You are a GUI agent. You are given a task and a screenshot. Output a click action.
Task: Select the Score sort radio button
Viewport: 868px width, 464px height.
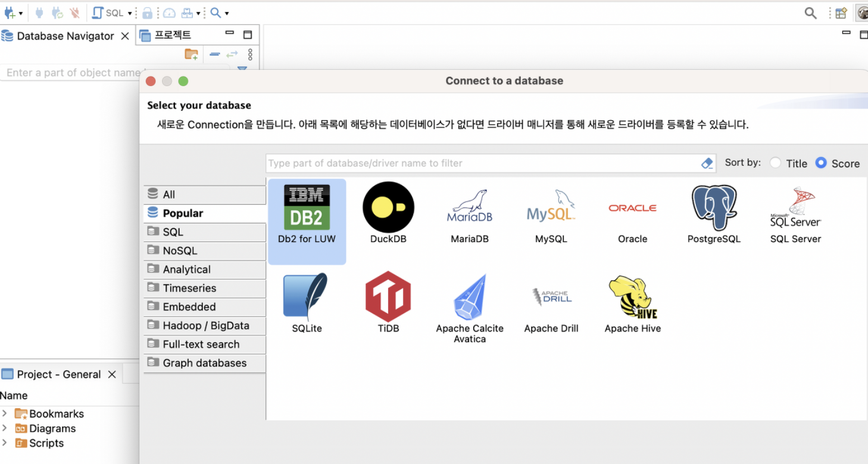click(821, 162)
